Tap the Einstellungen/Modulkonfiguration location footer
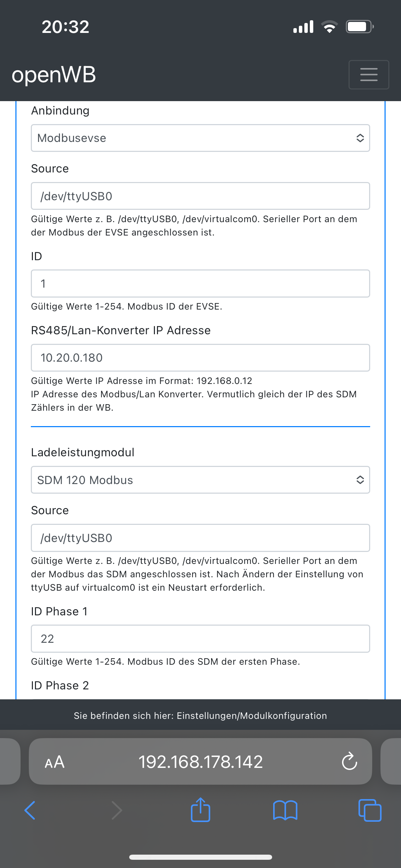This screenshot has width=401, height=868. pyautogui.click(x=200, y=716)
